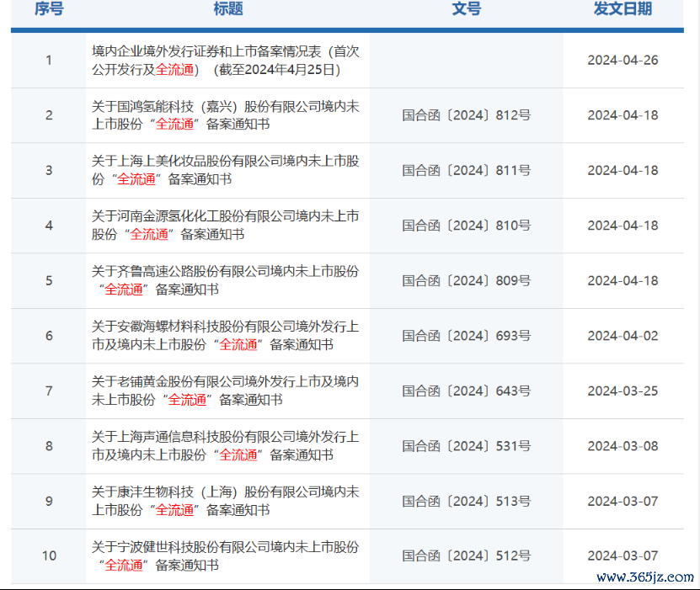
Task: Open 境内企业境外发行证券和上市备案情况表 title link
Action: tap(226, 61)
